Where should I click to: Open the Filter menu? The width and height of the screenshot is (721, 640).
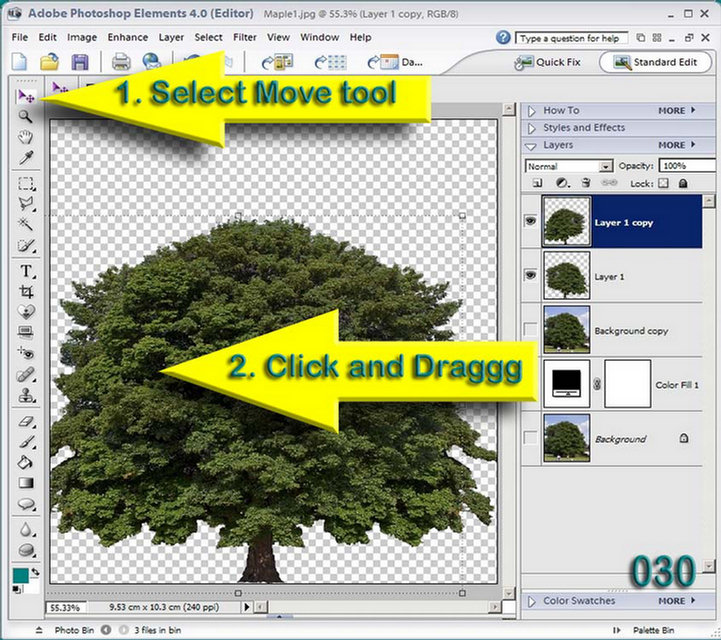pos(245,37)
